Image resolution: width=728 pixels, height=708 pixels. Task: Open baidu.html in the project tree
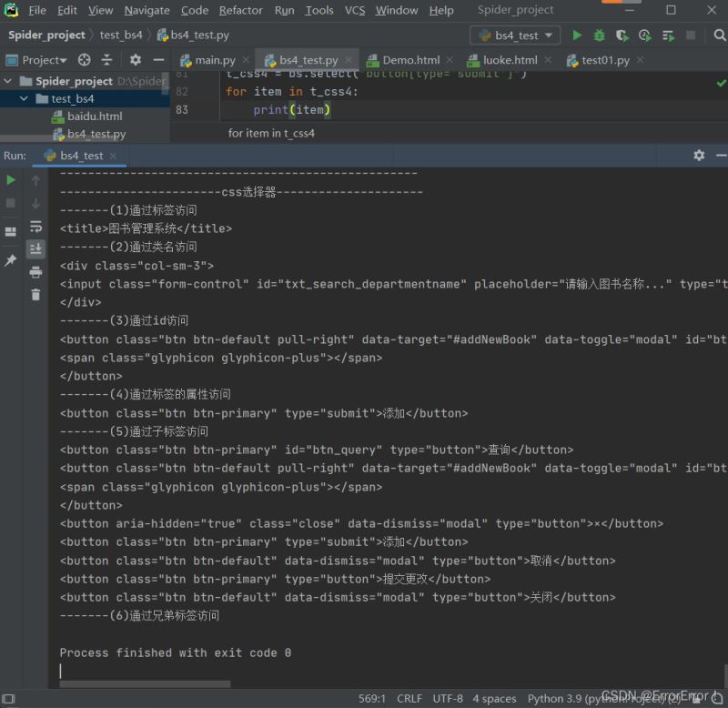point(94,116)
